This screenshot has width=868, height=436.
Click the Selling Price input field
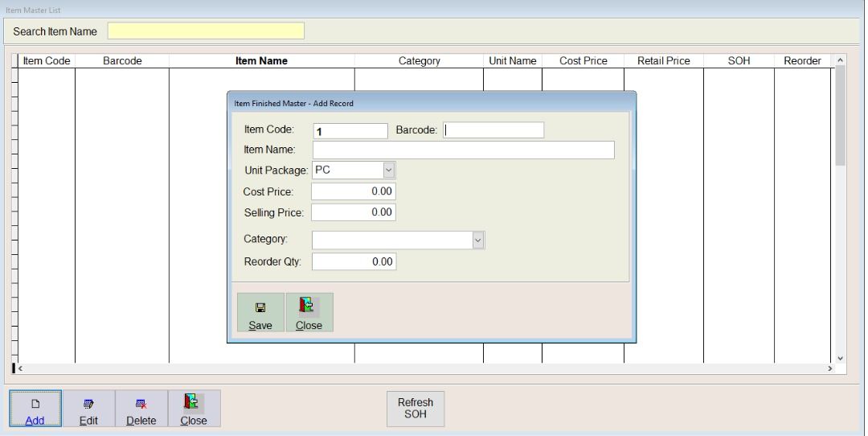[354, 212]
